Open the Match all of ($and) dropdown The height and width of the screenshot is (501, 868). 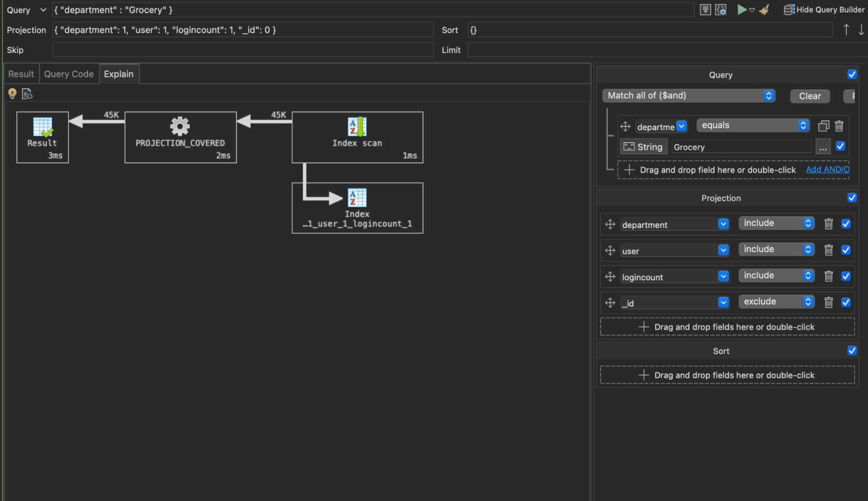pyautogui.click(x=689, y=96)
